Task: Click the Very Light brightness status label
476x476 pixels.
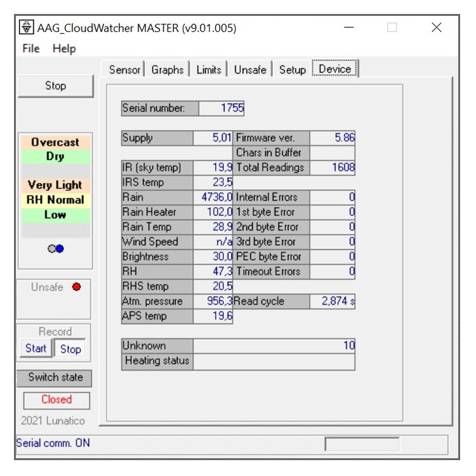Action: pyautogui.click(x=56, y=185)
